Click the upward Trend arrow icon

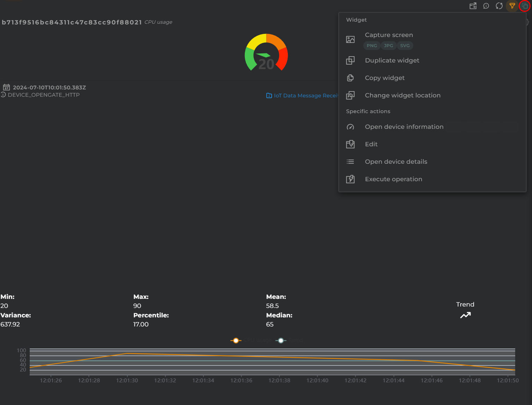click(465, 315)
